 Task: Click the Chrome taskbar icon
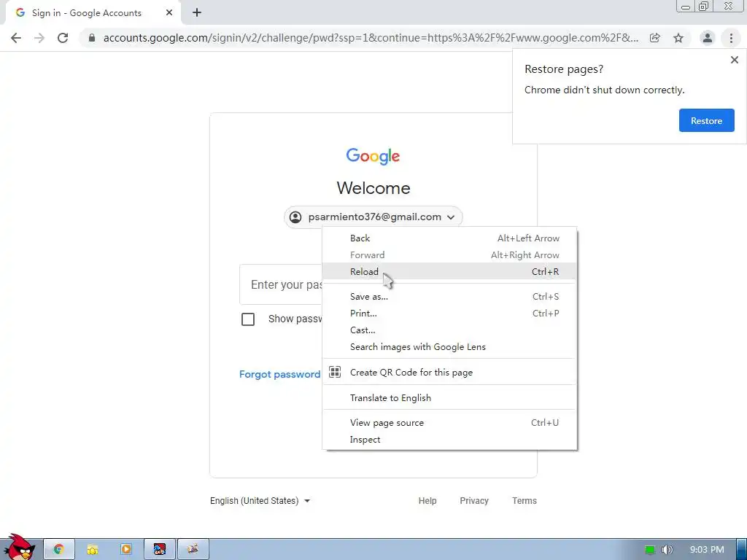(x=58, y=550)
